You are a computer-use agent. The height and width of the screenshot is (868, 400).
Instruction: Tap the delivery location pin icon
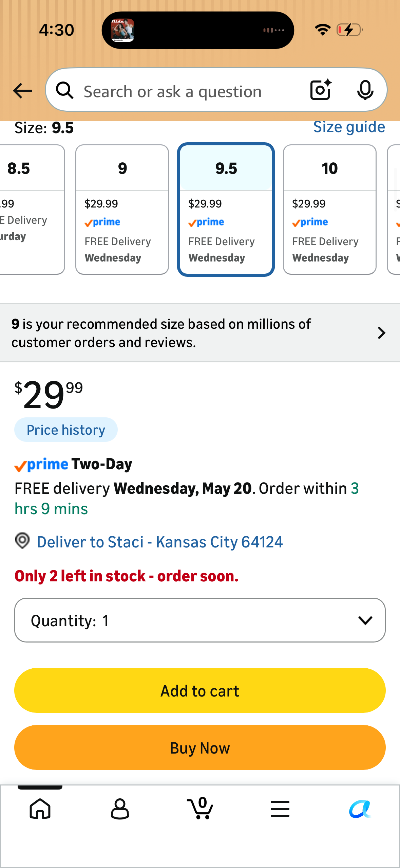[x=22, y=541]
